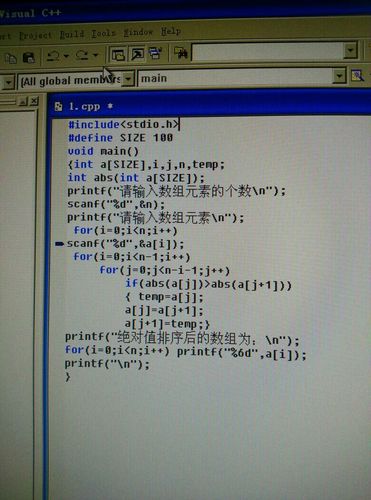Screen dimensions: 371x500
Task: Close the workspace side panel
Action: pyautogui.click(x=34, y=101)
